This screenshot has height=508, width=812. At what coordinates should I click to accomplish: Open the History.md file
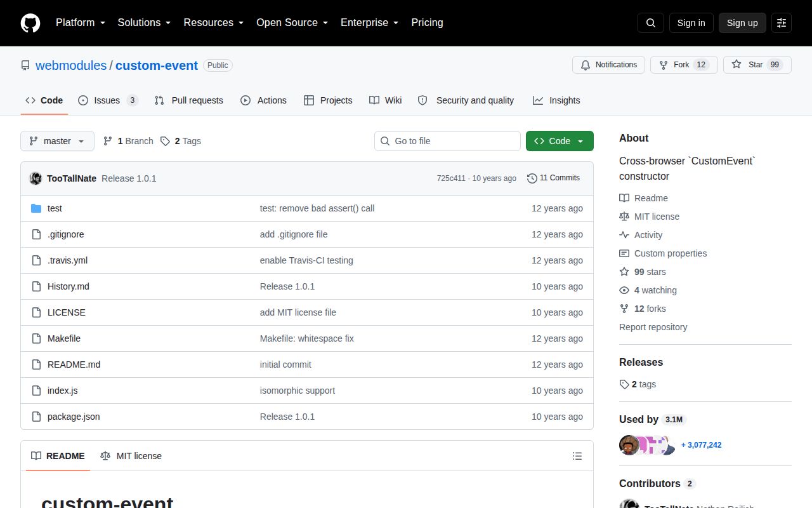pos(69,286)
